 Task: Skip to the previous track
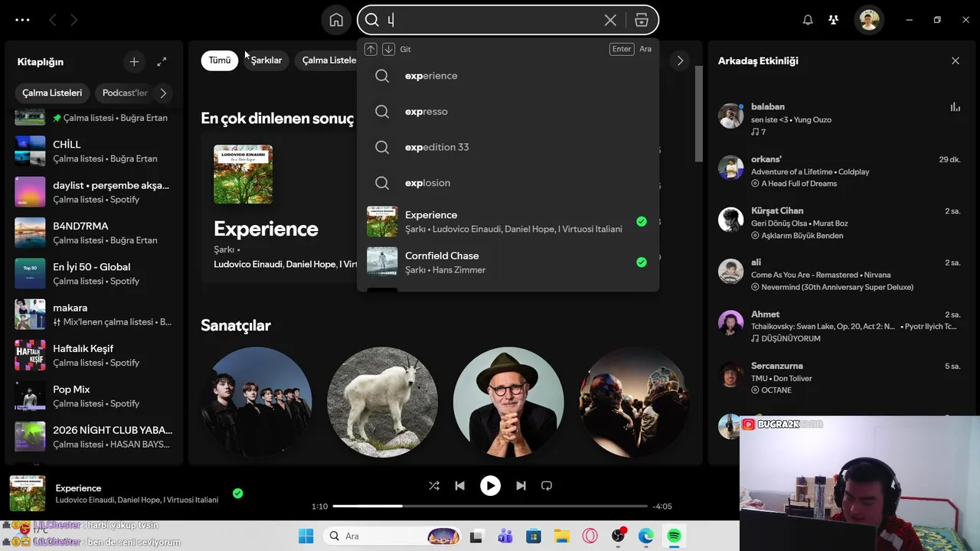[459, 485]
